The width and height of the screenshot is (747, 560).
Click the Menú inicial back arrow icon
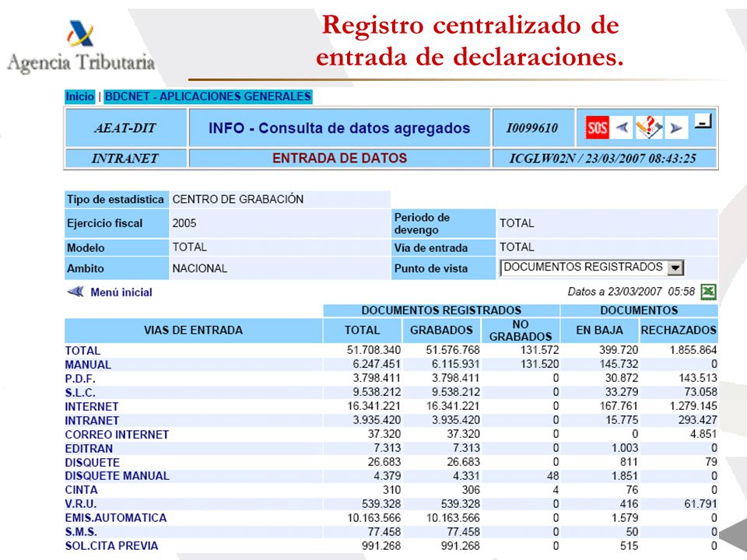tap(75, 292)
